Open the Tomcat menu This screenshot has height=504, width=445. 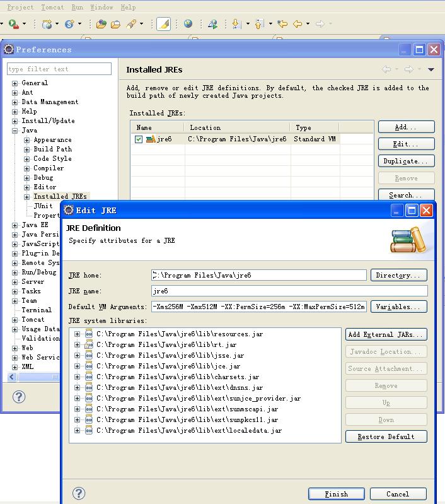click(52, 7)
